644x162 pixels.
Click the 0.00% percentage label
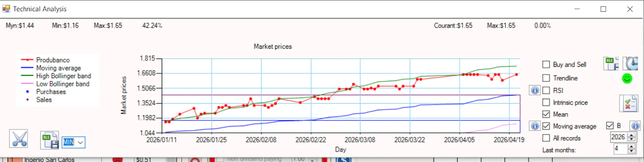point(543,25)
